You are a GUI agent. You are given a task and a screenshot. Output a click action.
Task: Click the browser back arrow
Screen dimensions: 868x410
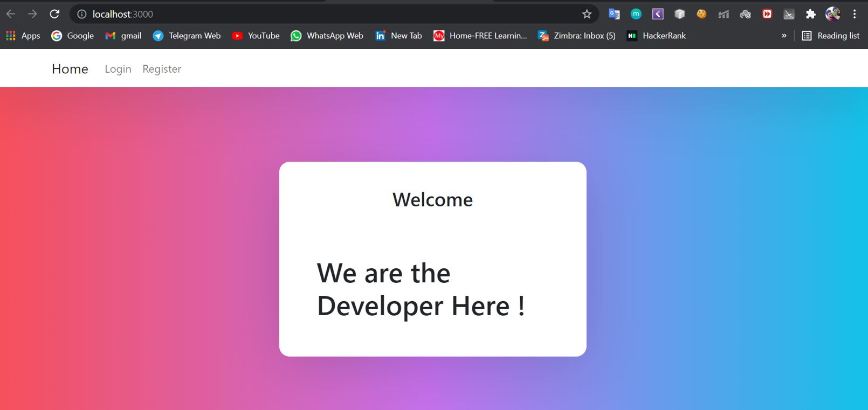(x=11, y=14)
